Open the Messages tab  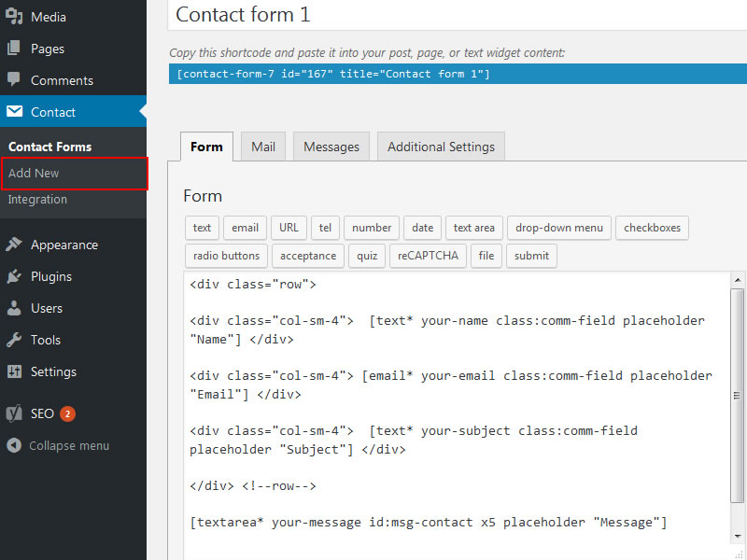point(331,147)
